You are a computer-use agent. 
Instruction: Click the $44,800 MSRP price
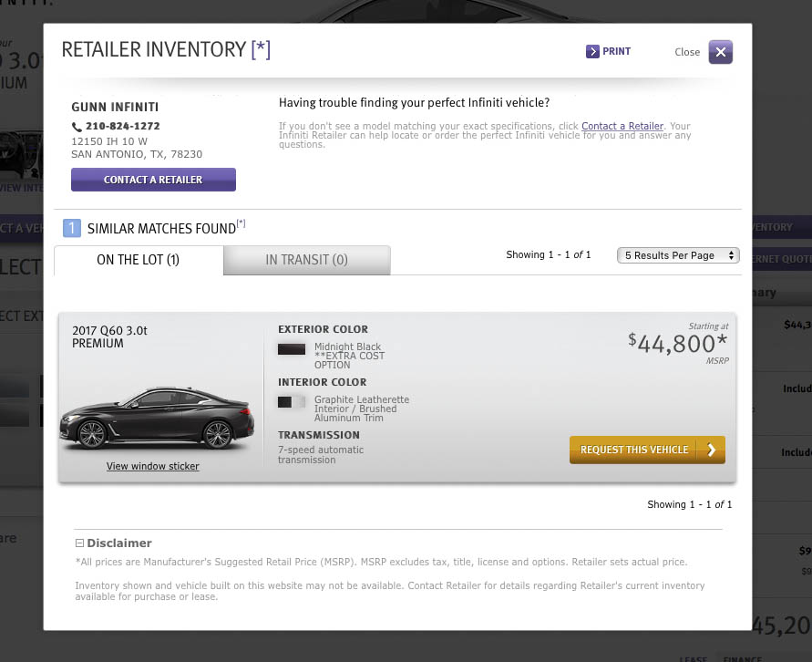[x=677, y=343]
